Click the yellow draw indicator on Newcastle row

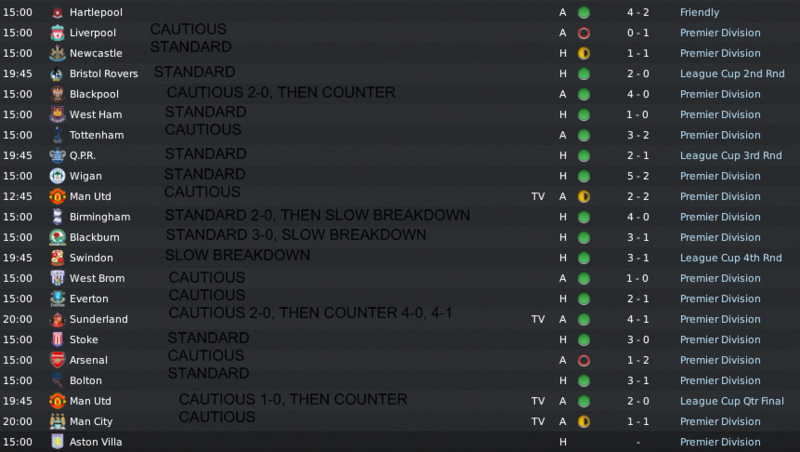[584, 53]
